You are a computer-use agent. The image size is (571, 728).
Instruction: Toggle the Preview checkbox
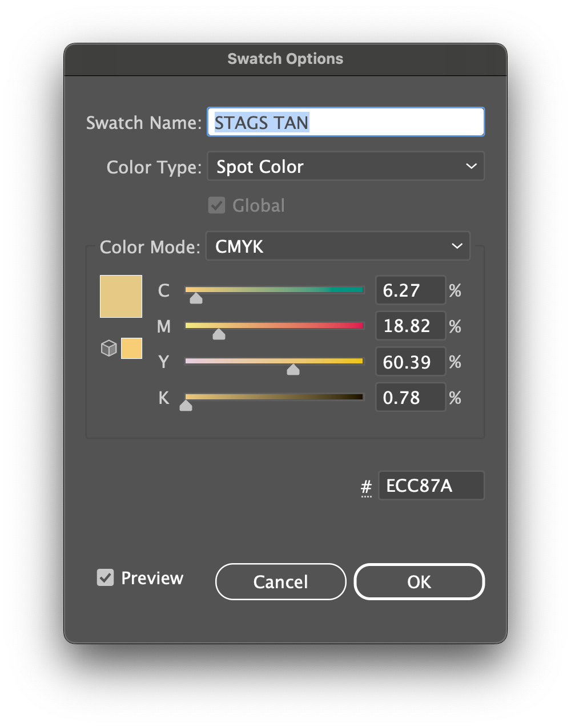point(106,578)
